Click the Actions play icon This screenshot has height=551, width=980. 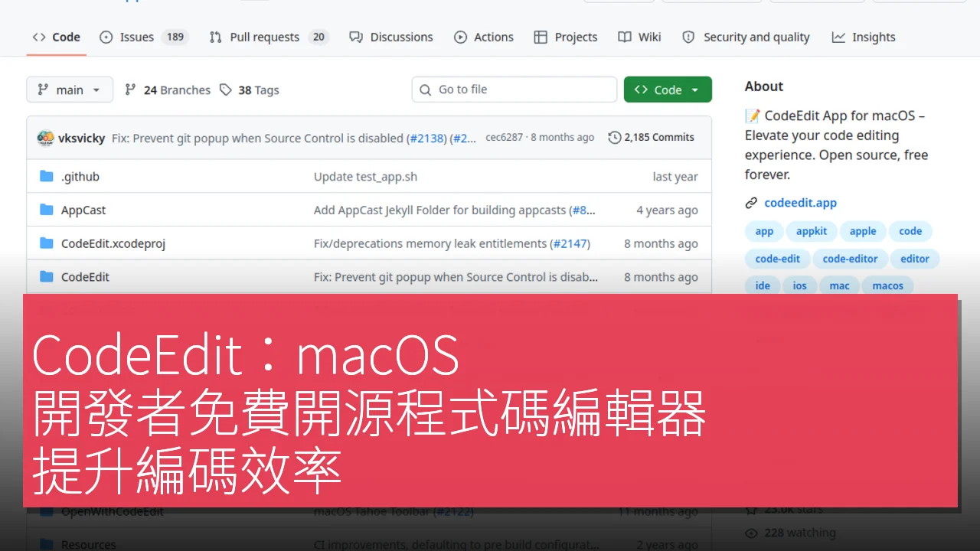[460, 37]
